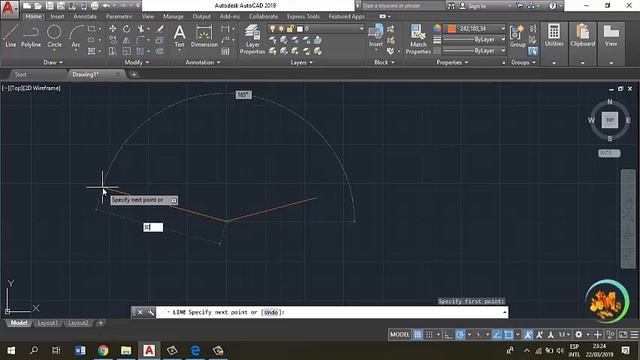Select the Polyline tool
This screenshot has width=640, height=360.
[31, 36]
